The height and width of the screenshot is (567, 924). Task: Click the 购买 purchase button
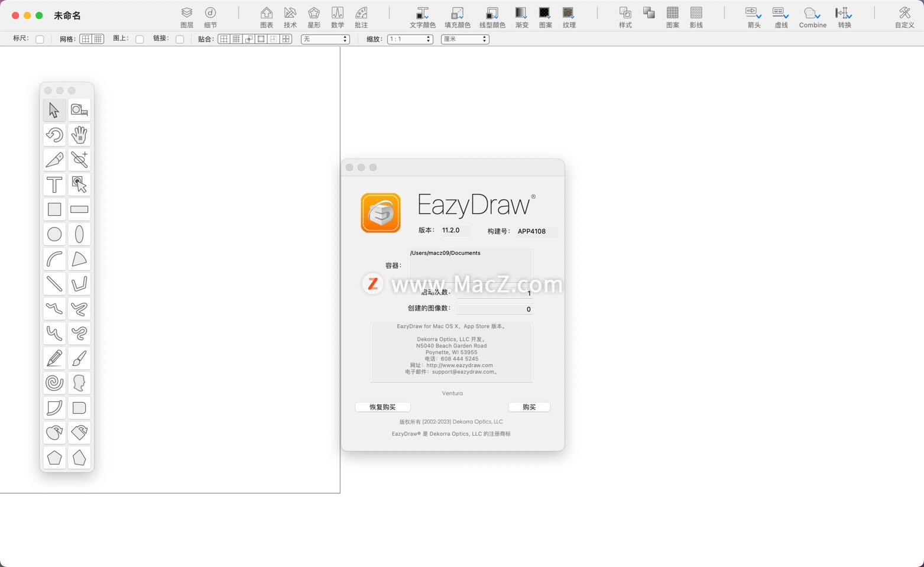pos(529,407)
